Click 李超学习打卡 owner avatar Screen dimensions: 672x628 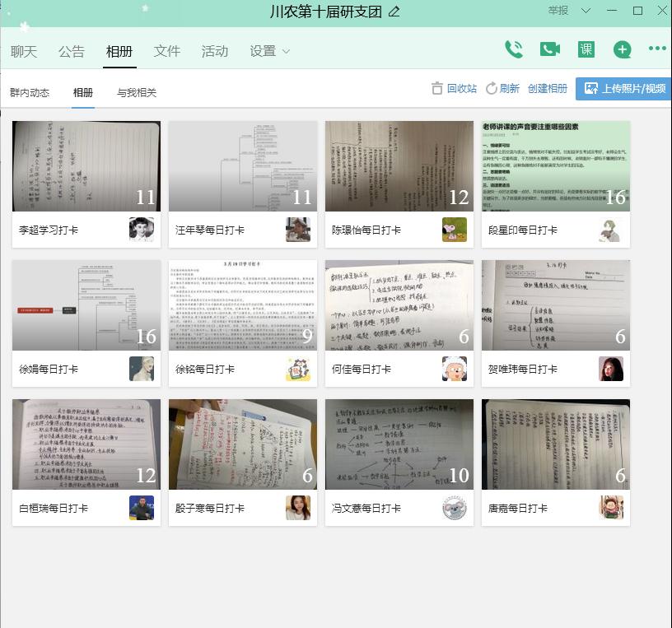142,230
